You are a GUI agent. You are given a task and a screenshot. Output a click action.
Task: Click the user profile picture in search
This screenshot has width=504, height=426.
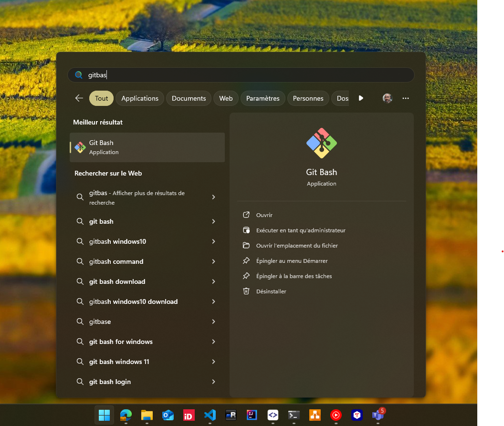pyautogui.click(x=388, y=98)
